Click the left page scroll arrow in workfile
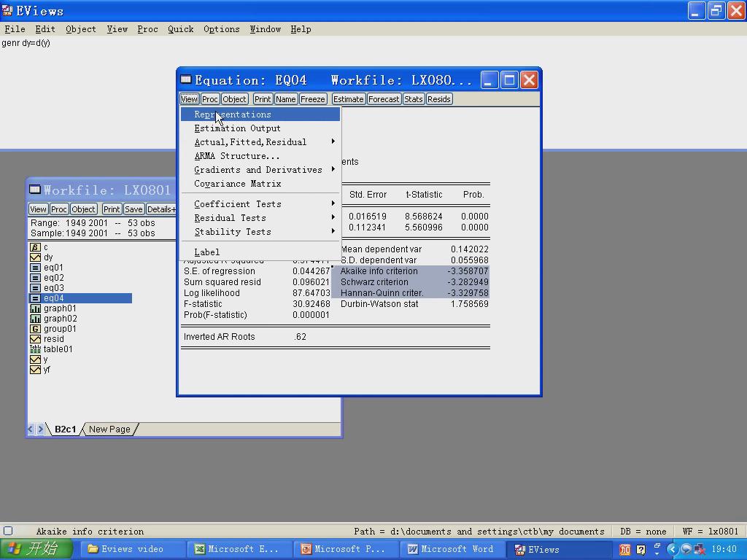The width and height of the screenshot is (747, 560). [31, 429]
